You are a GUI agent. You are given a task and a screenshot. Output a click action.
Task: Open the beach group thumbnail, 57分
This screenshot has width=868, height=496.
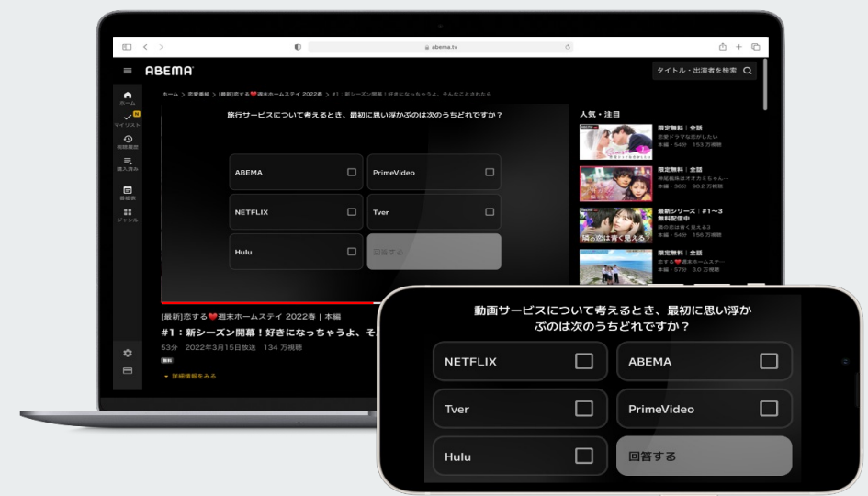[615, 266]
